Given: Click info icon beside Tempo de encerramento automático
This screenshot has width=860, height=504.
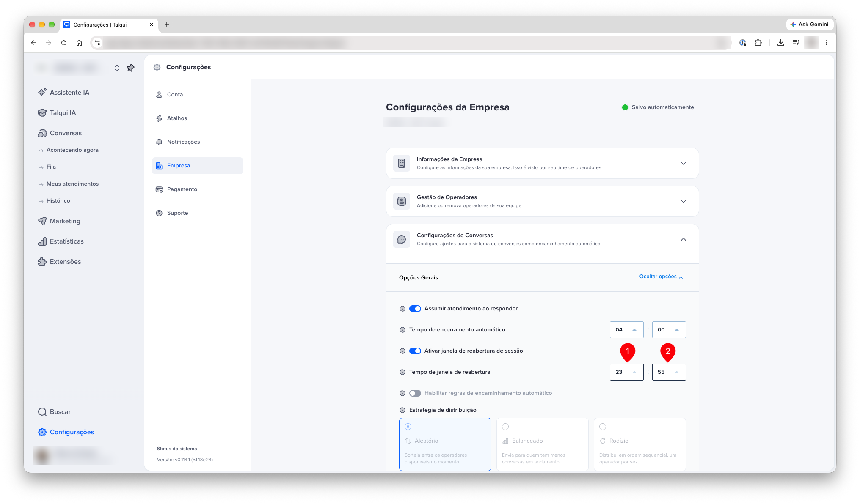Looking at the screenshot, I should 402,330.
